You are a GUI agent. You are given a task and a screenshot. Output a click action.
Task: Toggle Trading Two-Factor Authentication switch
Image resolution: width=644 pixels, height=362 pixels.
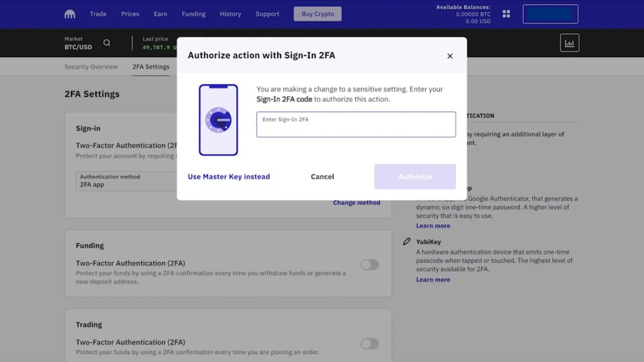pyautogui.click(x=370, y=343)
